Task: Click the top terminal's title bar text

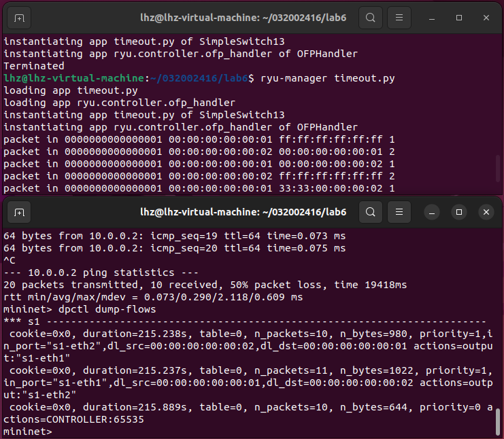Action: pos(252,17)
